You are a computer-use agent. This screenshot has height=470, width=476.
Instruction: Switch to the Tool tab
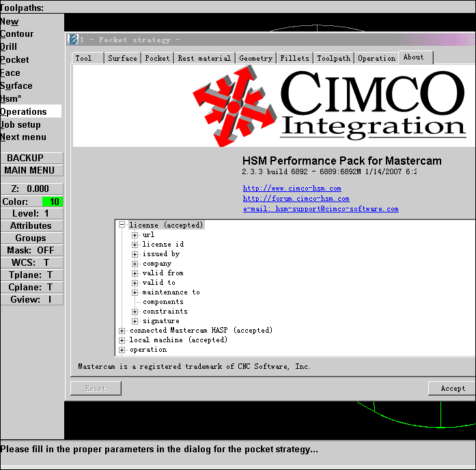(88, 58)
